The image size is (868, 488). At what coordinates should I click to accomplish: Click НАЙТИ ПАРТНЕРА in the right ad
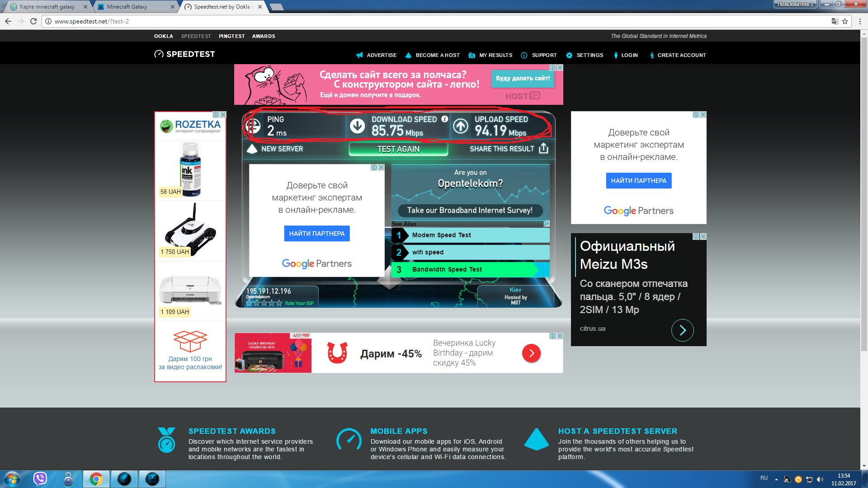[639, 181]
